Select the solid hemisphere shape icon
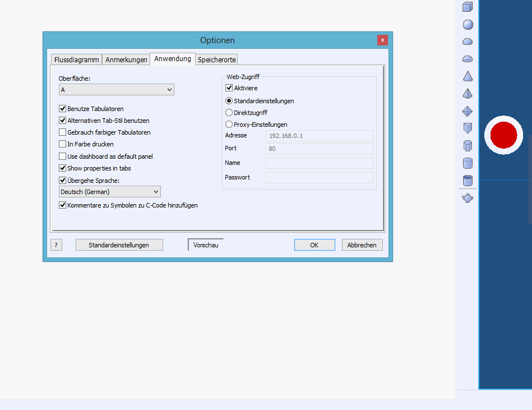Image resolution: width=532 pixels, height=410 pixels. pyautogui.click(x=468, y=42)
